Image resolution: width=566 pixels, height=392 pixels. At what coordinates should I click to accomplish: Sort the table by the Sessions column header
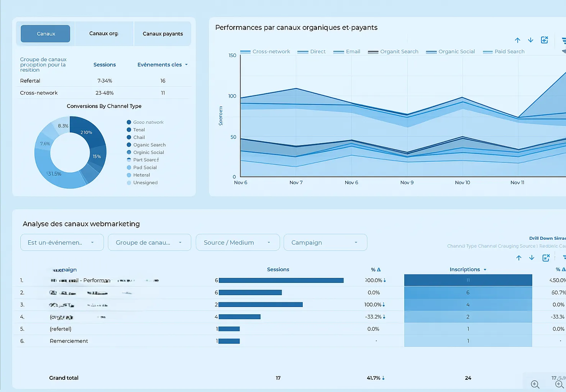pyautogui.click(x=278, y=269)
